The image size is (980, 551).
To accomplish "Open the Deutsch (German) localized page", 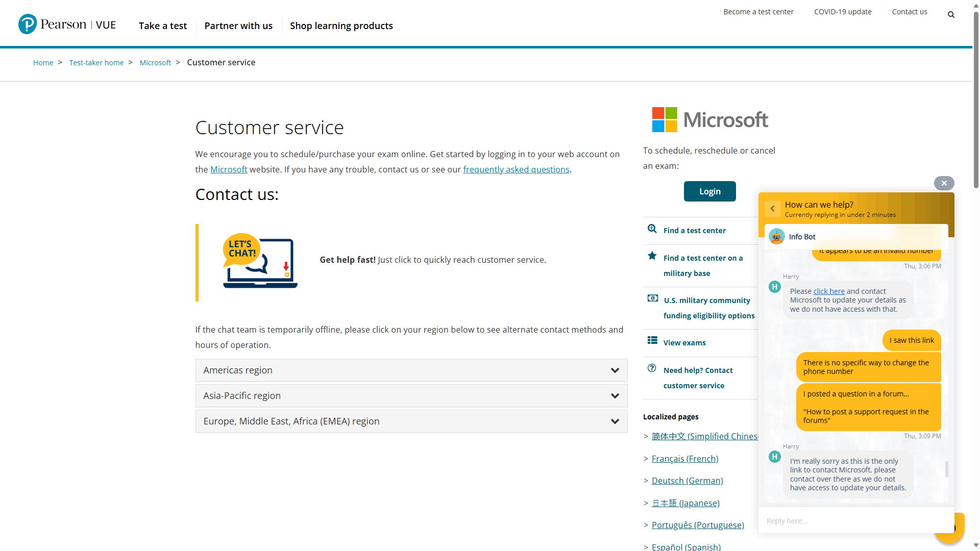I will (x=688, y=481).
